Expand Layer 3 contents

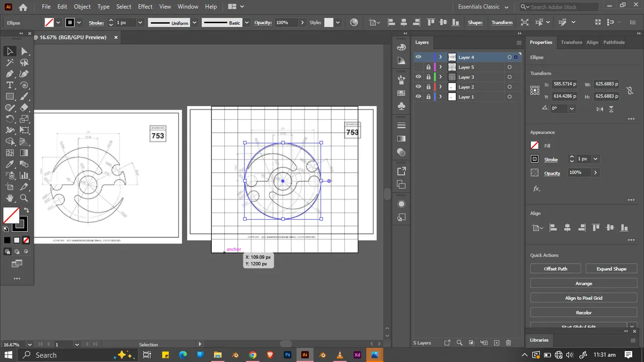point(441,77)
